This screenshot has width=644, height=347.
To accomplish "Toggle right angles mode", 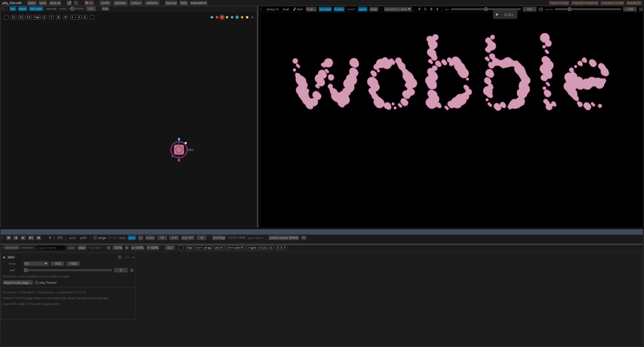I will tap(36, 9).
